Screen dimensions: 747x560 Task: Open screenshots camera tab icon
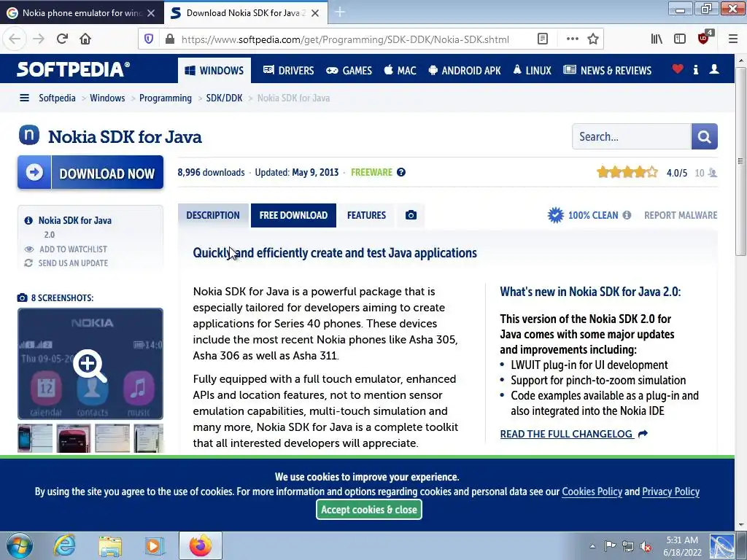pyautogui.click(x=411, y=215)
